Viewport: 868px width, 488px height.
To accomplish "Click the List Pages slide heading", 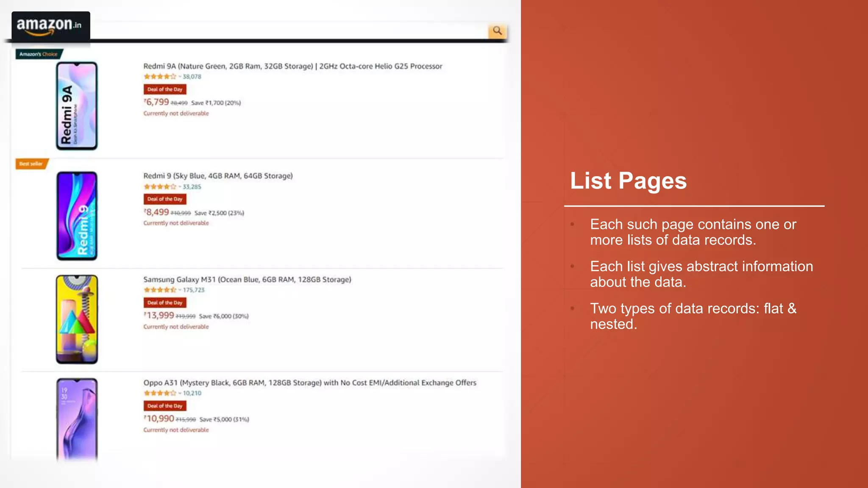I will pos(628,181).
